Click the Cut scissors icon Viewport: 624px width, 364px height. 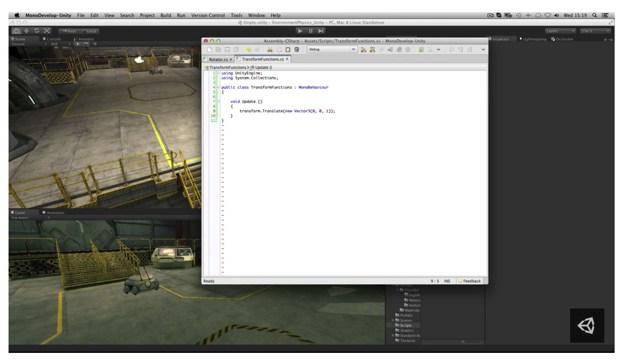(270, 50)
